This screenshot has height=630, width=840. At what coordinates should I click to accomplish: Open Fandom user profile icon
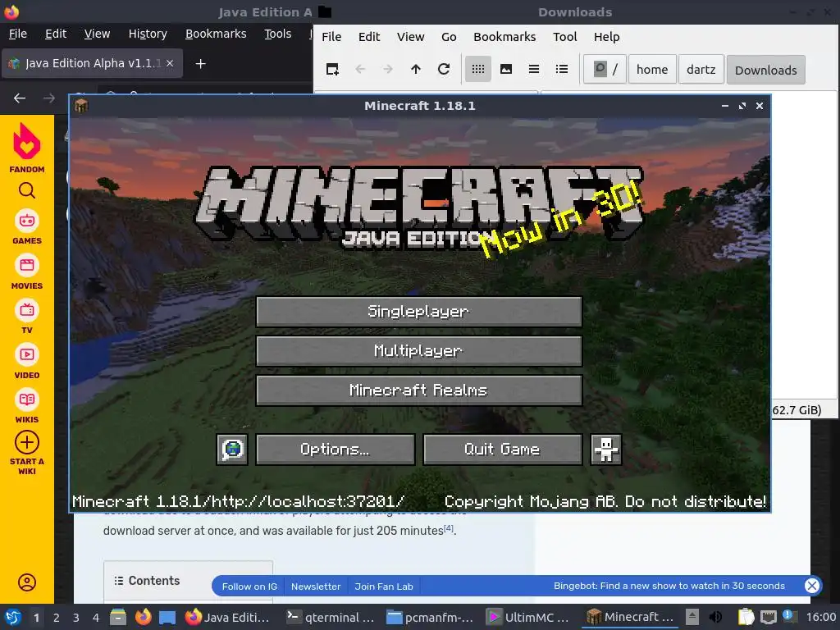tap(27, 582)
